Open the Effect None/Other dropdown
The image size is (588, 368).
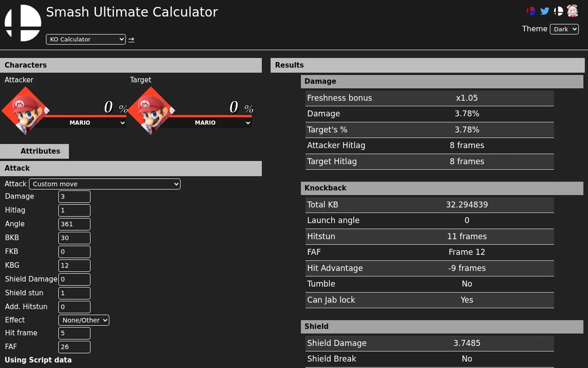click(84, 320)
